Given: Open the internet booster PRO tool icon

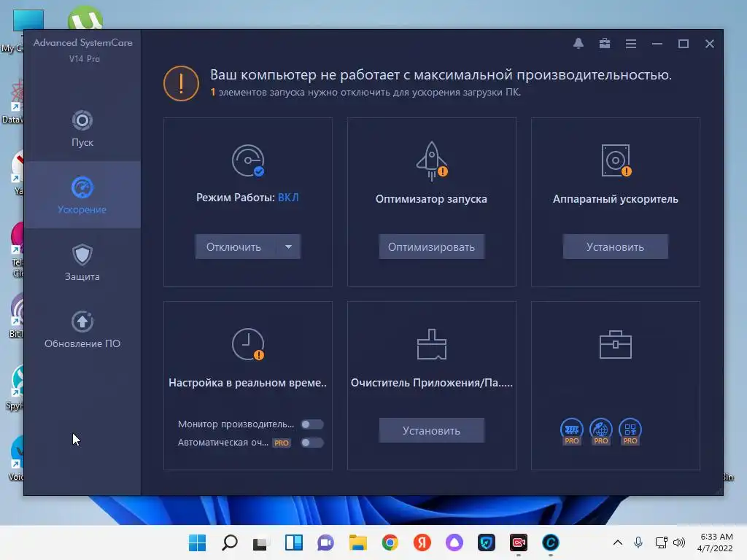Looking at the screenshot, I should click(x=601, y=432).
